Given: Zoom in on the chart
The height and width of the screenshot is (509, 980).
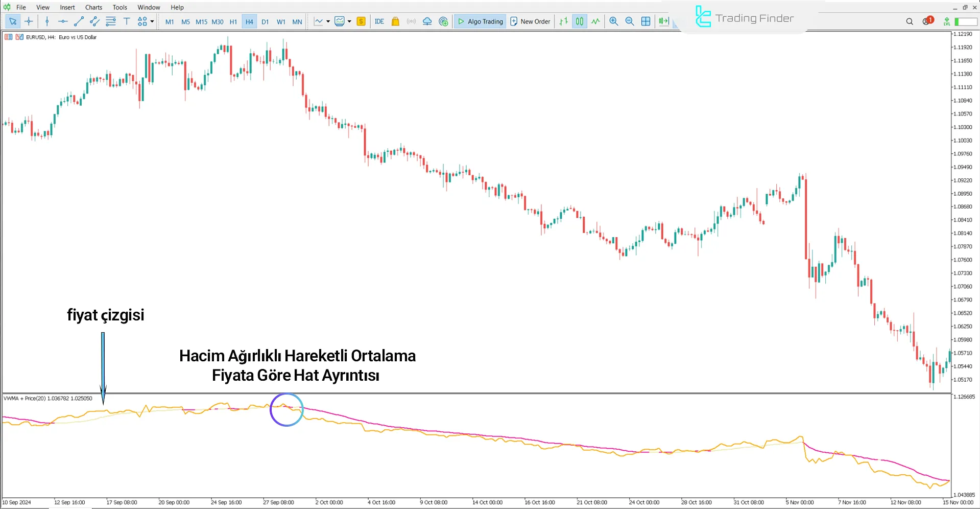Looking at the screenshot, I should point(614,21).
